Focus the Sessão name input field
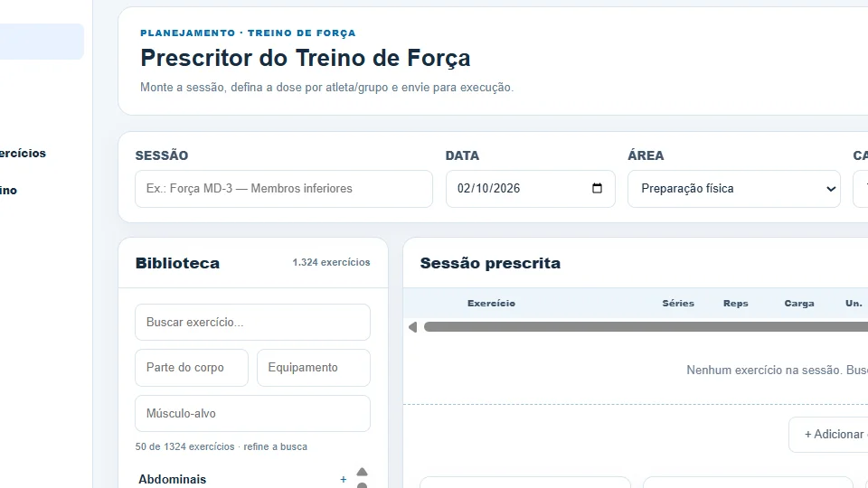Image resolution: width=868 pixels, height=488 pixels. tap(283, 189)
